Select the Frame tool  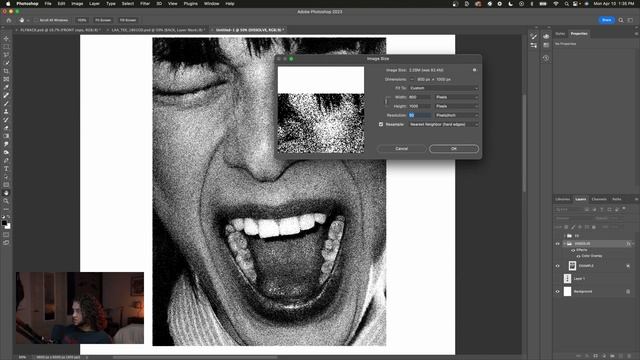click(6, 79)
